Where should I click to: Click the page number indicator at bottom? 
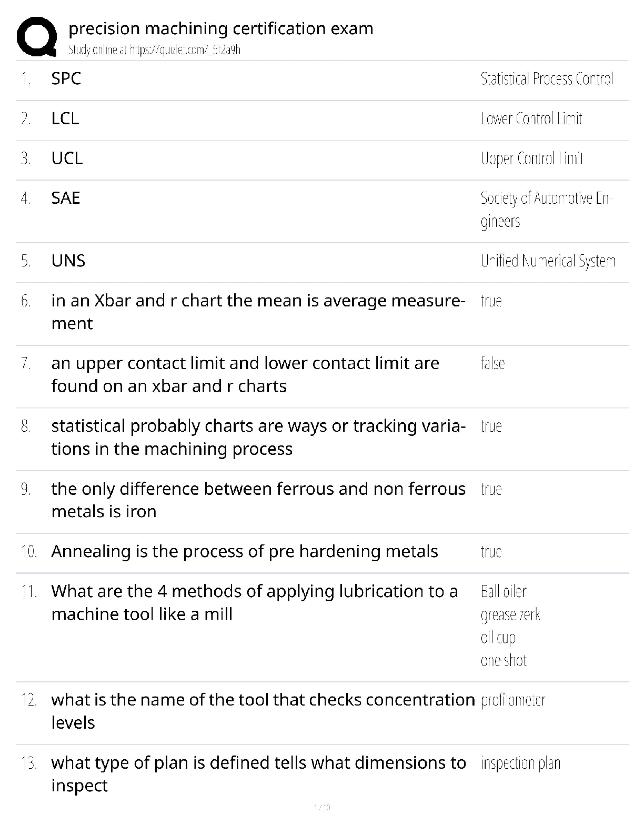[322, 807]
